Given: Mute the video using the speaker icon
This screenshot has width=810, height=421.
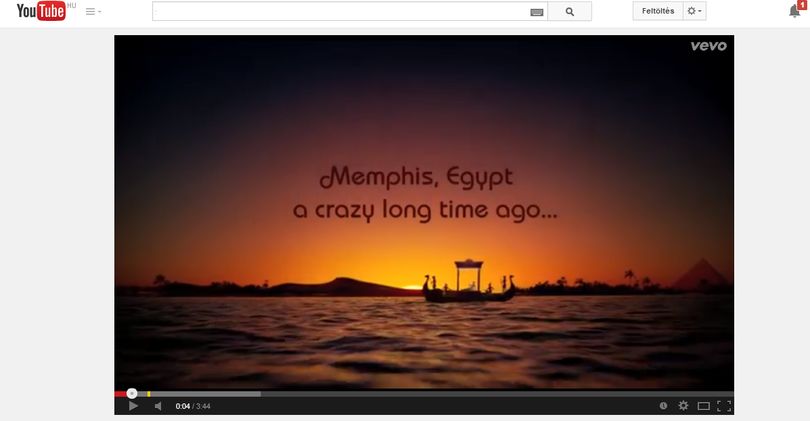Looking at the screenshot, I should click(x=158, y=406).
